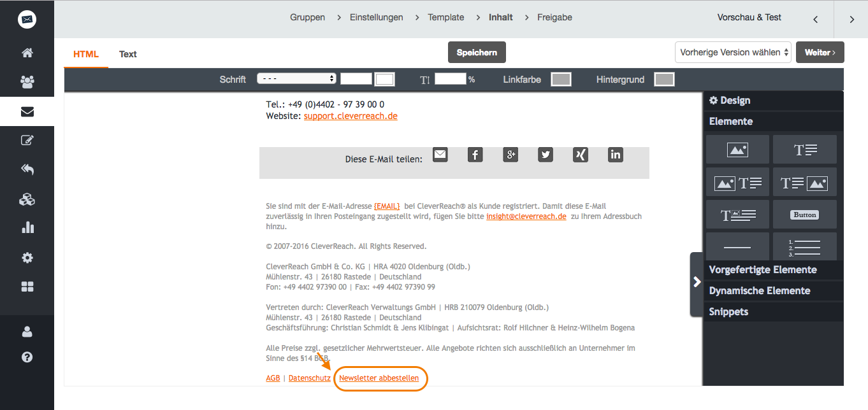Viewport: 868px width, 410px height.
Task: Switch to the HTML tab
Action: click(86, 54)
